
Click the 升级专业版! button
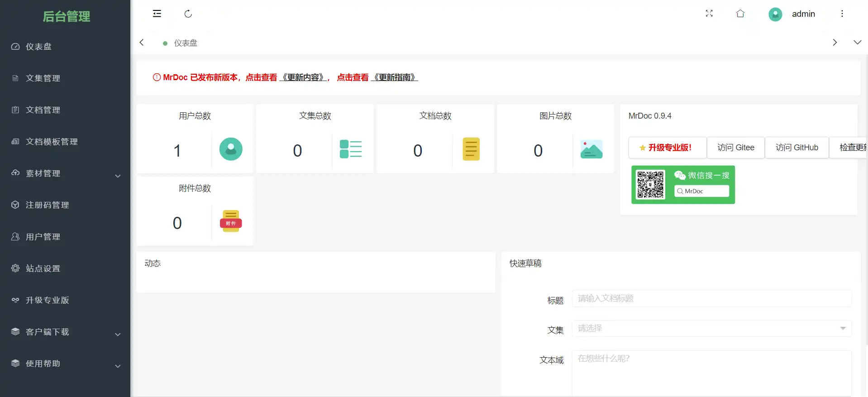(667, 148)
